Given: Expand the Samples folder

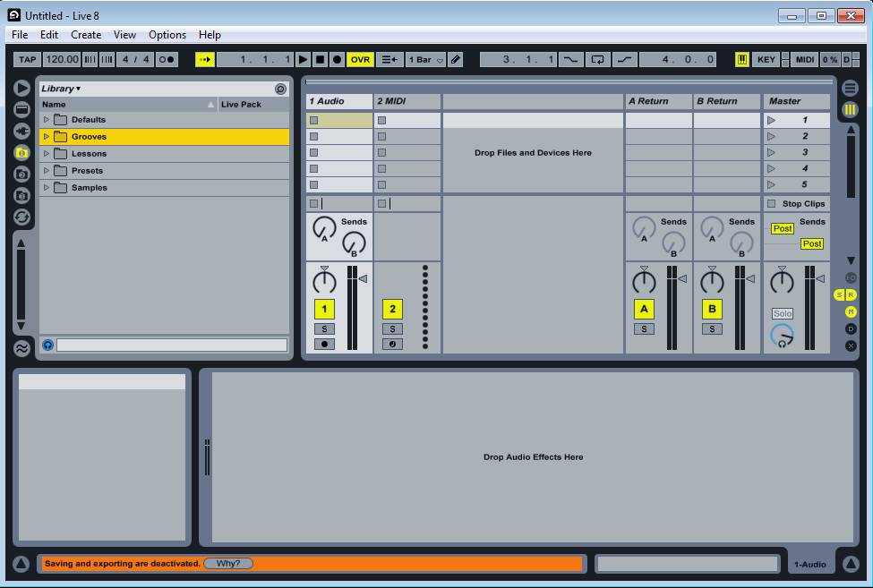Looking at the screenshot, I should pos(47,188).
